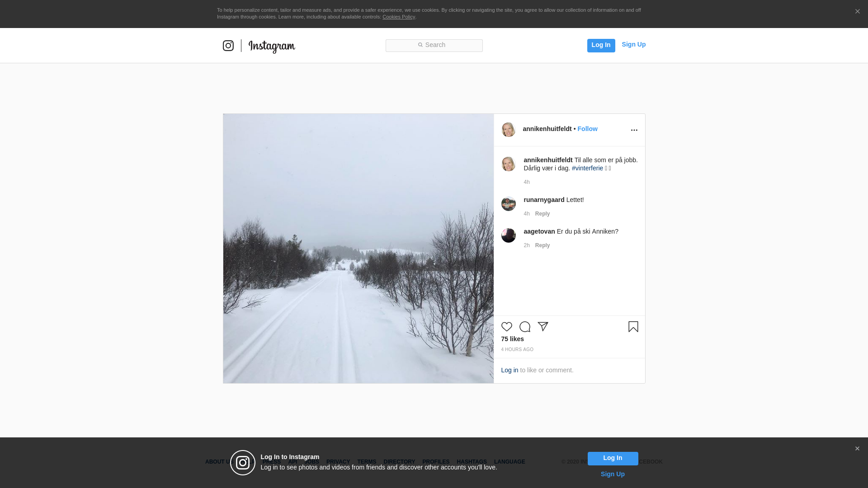Click the heart like icon
This screenshot has height=488, width=868.
pos(506,327)
